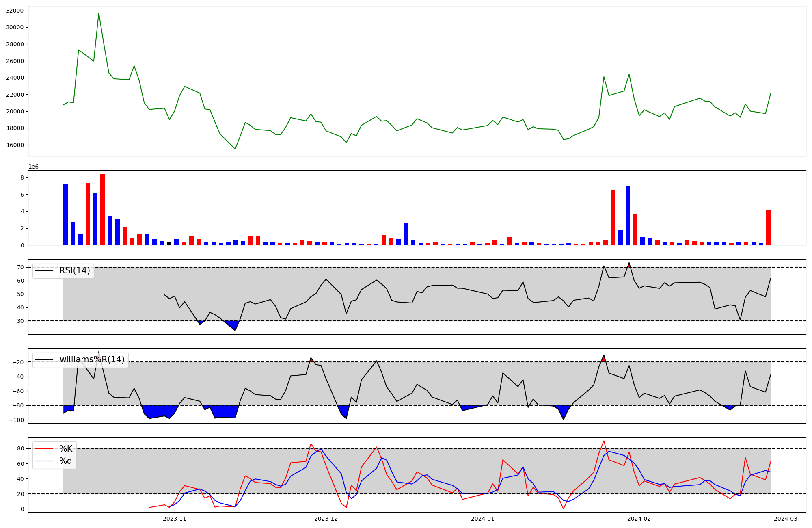The image size is (812, 528).
Task: Click the 2023-11 x-axis date label
Action: coord(174,519)
